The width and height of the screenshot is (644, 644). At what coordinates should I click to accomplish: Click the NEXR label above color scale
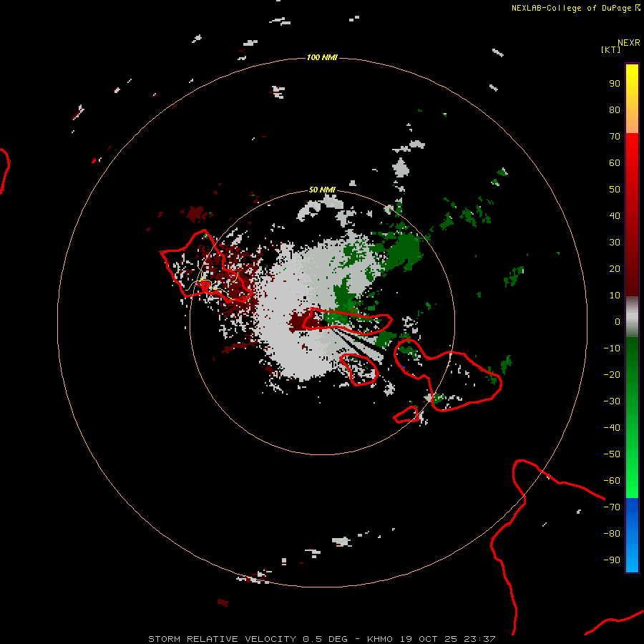coord(629,43)
